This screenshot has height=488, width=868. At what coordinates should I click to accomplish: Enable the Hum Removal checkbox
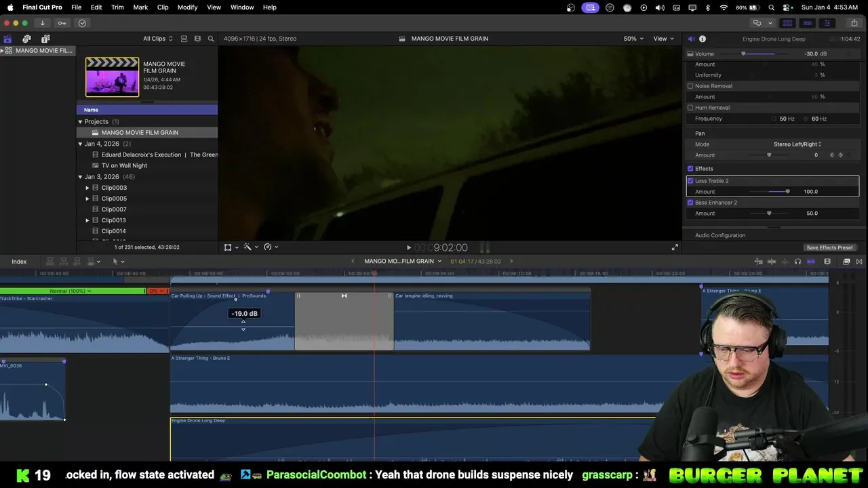(690, 108)
